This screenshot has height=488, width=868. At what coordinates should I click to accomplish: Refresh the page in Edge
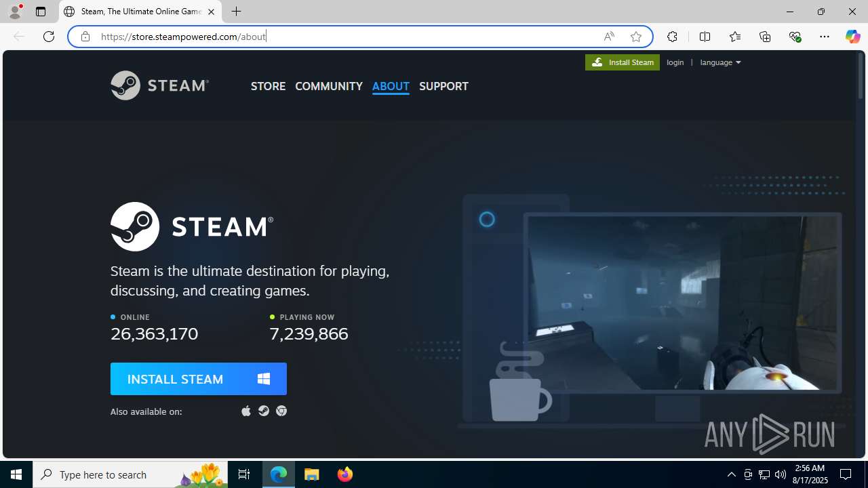point(49,37)
